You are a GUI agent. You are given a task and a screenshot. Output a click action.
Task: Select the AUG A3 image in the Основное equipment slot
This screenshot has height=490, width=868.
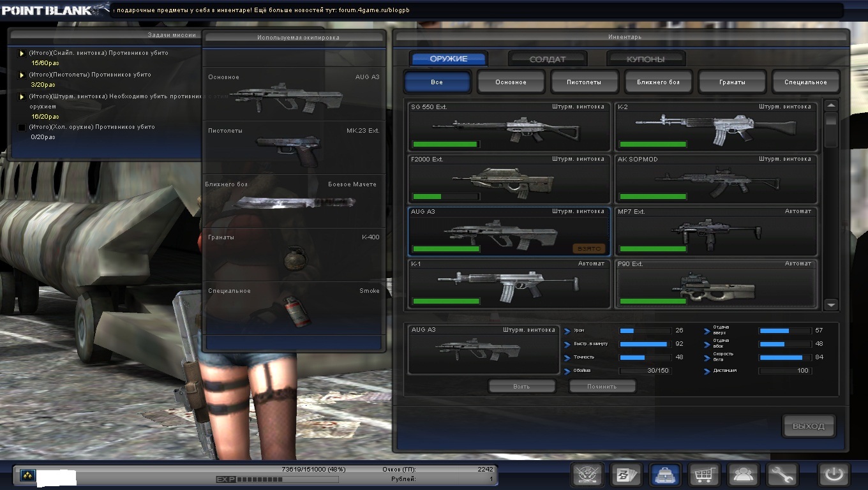click(287, 98)
